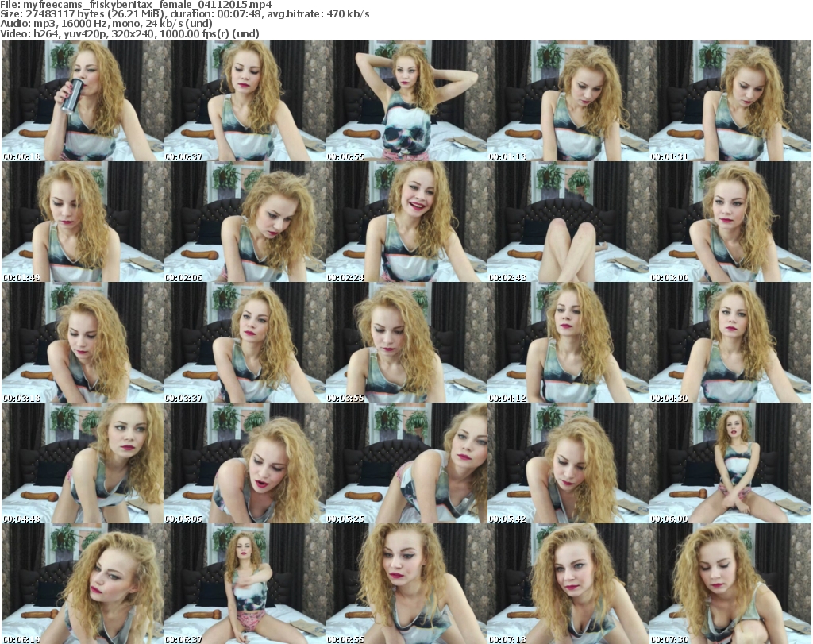Click the "File:" name header line
813x644 pixels.
[136, 5]
